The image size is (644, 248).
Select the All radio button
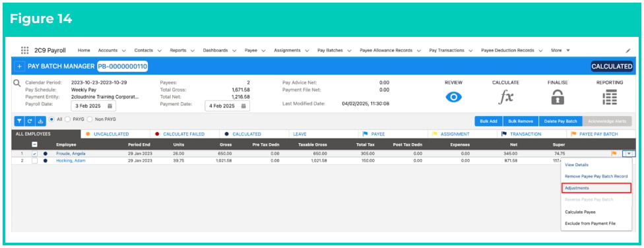pos(51,119)
